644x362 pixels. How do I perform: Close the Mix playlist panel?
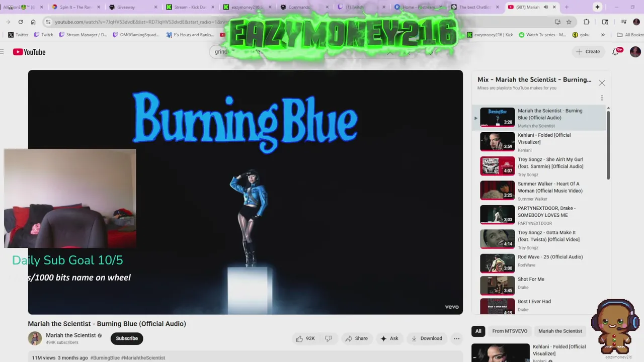[x=602, y=83]
